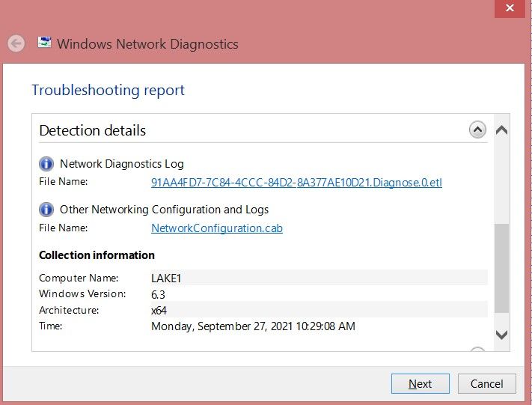Click the Architecture label
532x405 pixels.
click(x=69, y=310)
